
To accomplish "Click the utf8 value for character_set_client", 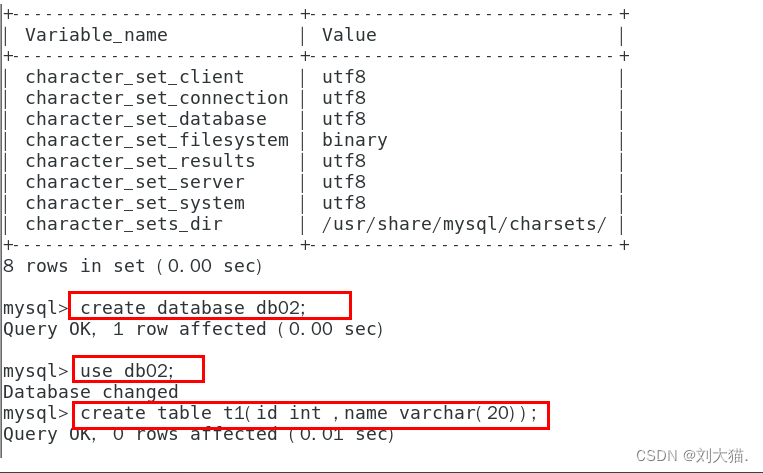I will [344, 77].
